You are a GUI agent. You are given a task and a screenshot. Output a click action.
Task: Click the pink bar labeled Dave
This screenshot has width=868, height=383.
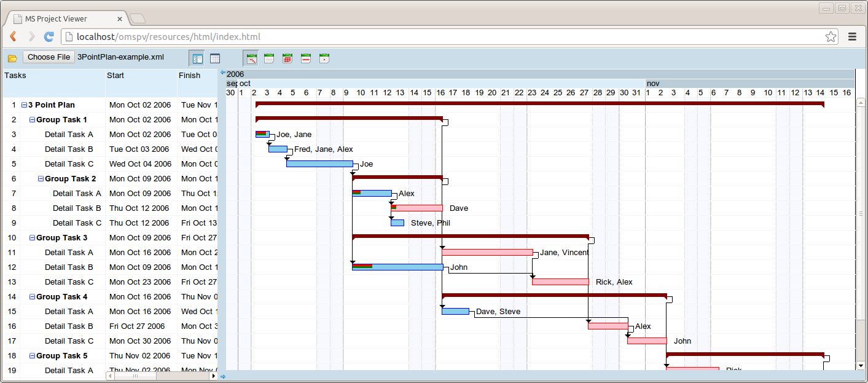pos(416,208)
